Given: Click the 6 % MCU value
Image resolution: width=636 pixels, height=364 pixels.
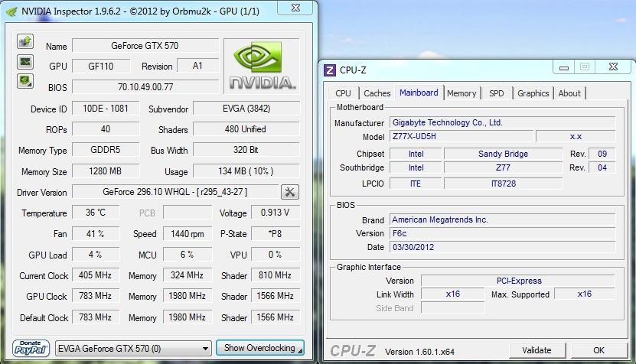Looking at the screenshot, I should tap(188, 254).
